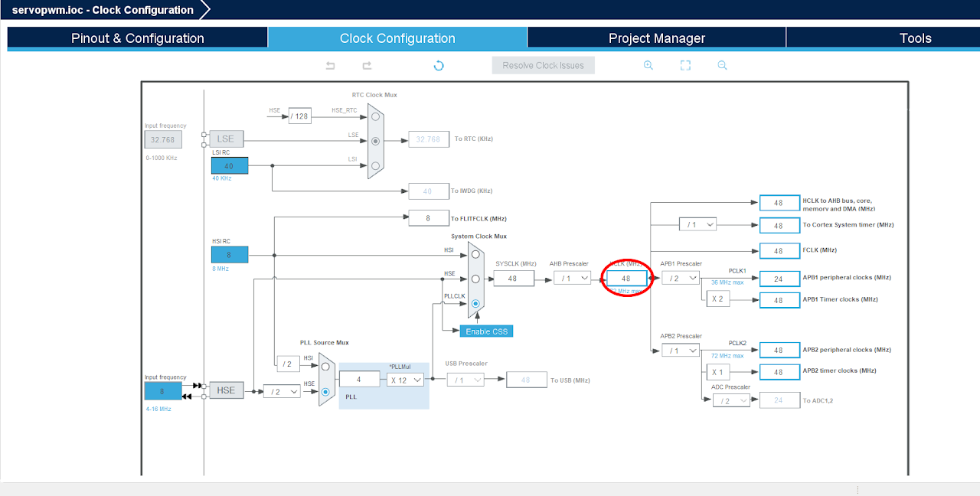Click the Resolve Clock Issues button
Image resolution: width=980 pixels, height=496 pixels.
tap(543, 66)
